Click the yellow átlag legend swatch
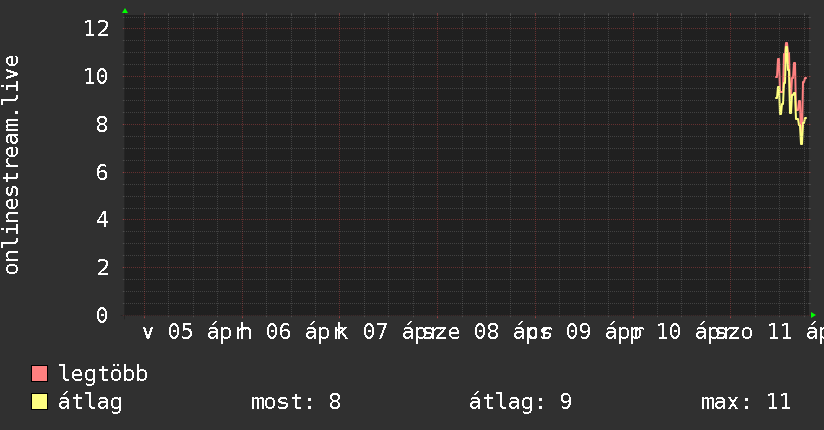 [x=40, y=403]
